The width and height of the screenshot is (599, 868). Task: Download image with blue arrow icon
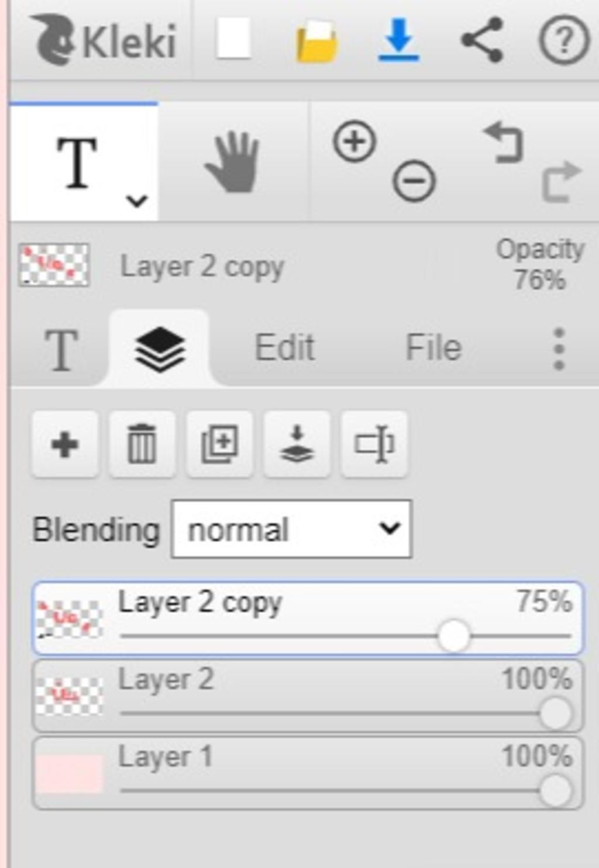398,40
